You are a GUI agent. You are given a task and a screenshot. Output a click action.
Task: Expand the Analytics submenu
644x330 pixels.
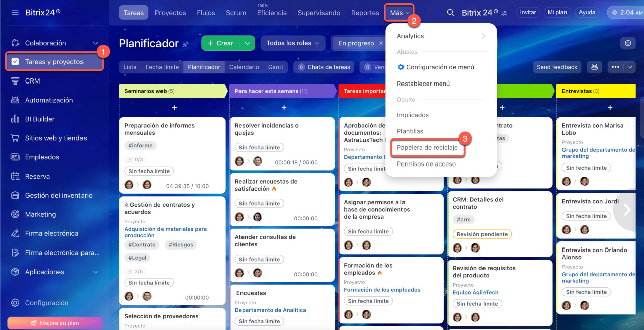[x=483, y=36]
